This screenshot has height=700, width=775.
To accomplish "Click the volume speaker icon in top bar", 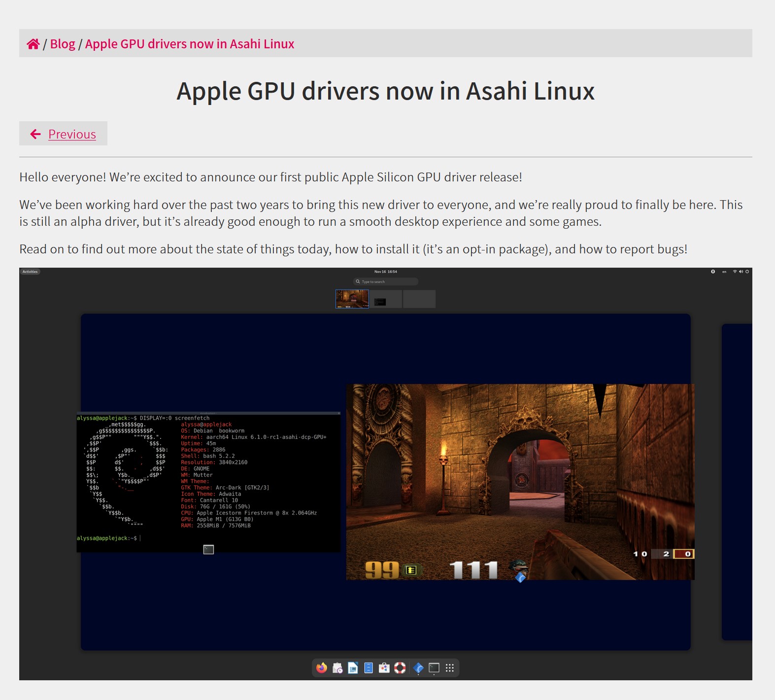I will pos(741,272).
